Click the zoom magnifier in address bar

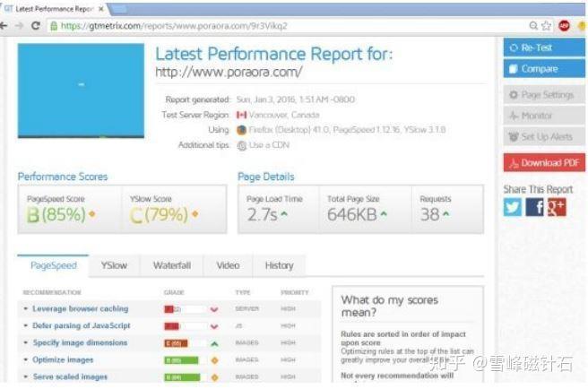click(533, 25)
